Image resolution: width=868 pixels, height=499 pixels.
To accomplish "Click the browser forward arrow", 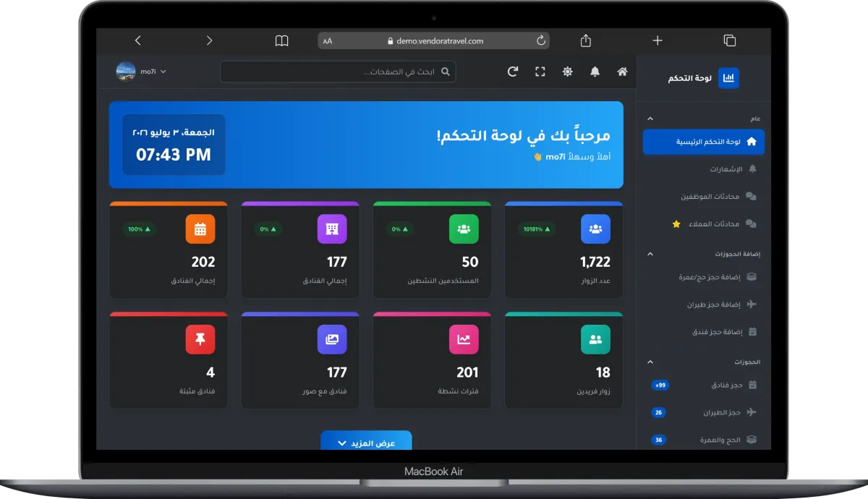I will coord(210,40).
